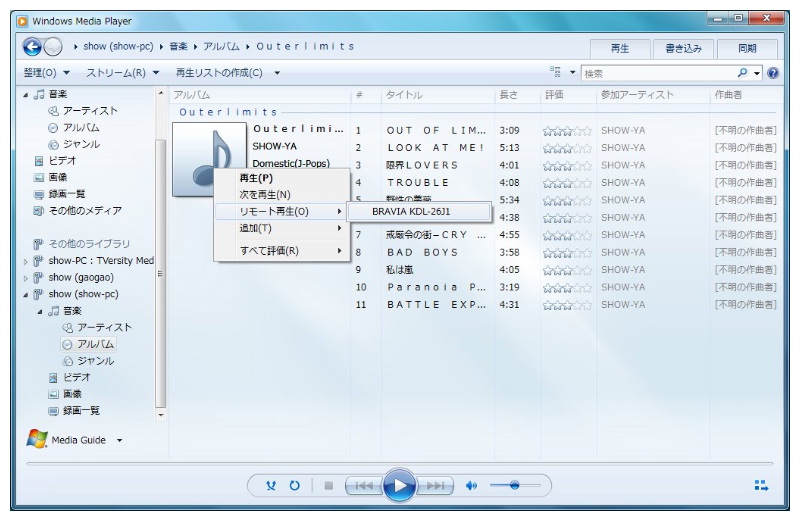Click the Next track icon
This screenshot has width=800, height=521.
[435, 486]
